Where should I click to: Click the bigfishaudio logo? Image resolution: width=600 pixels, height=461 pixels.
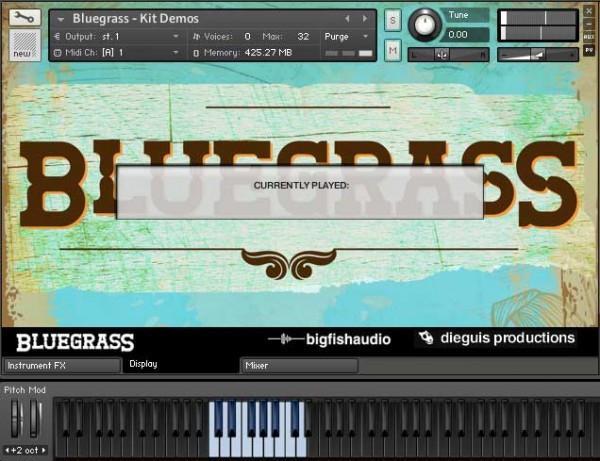tap(329, 339)
